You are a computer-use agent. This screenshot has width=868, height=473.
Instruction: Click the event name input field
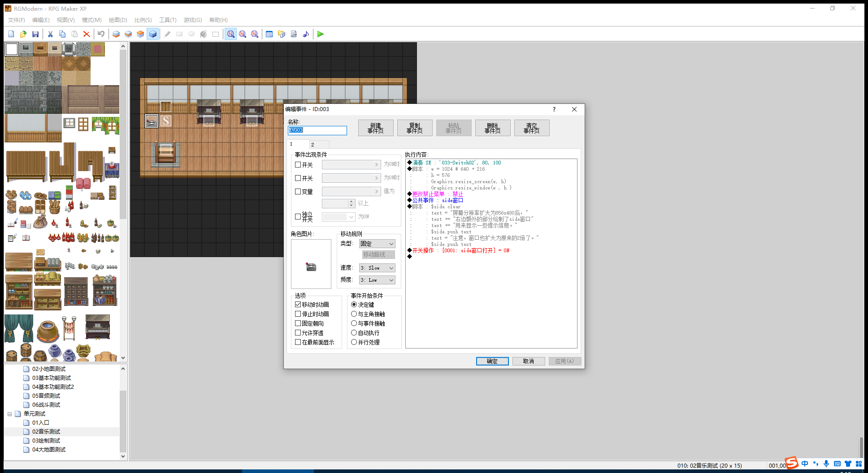point(317,130)
